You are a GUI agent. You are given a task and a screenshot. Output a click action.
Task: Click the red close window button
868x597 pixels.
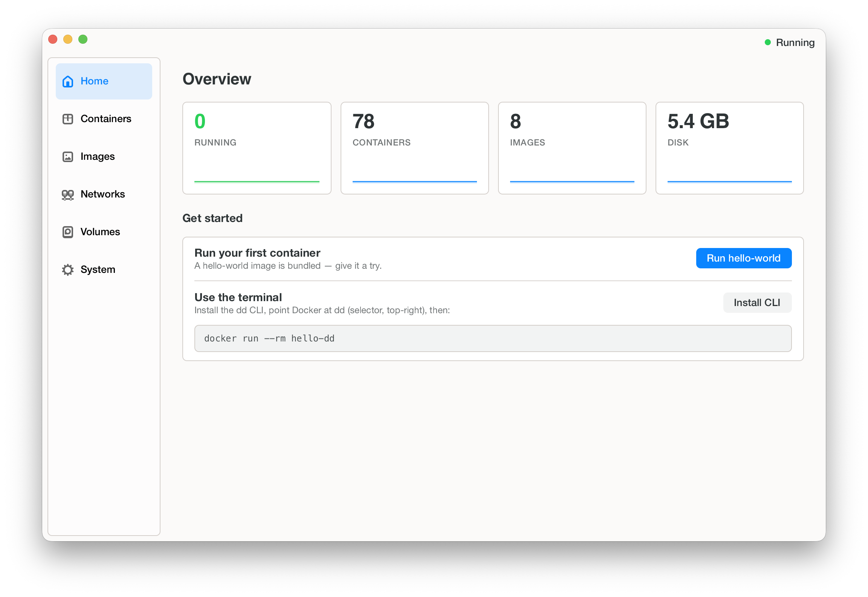coord(53,39)
